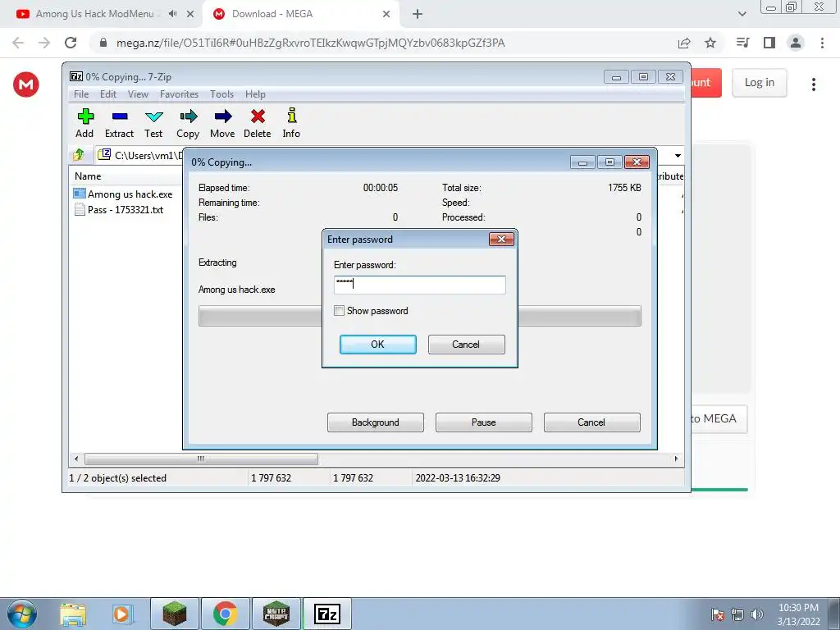Open Chrome three-dot menu
This screenshot has height=630, width=840.
[x=822, y=43]
